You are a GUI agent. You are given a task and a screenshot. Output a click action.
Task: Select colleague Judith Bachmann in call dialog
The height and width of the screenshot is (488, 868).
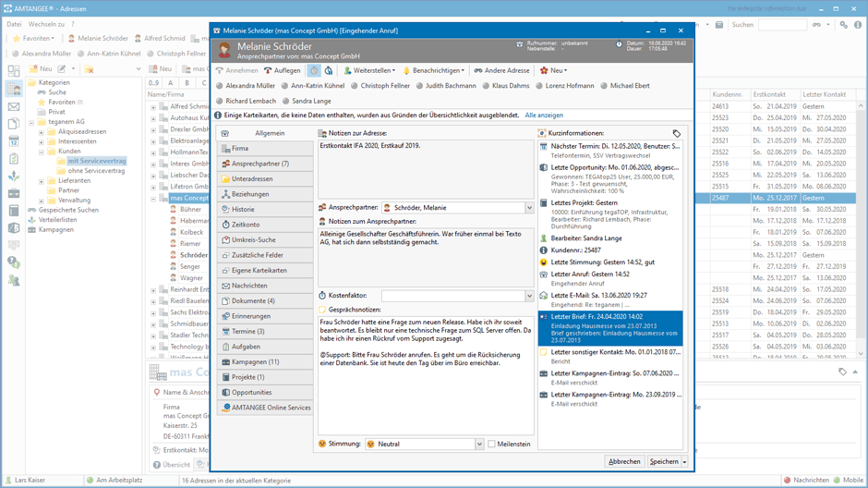pyautogui.click(x=446, y=86)
